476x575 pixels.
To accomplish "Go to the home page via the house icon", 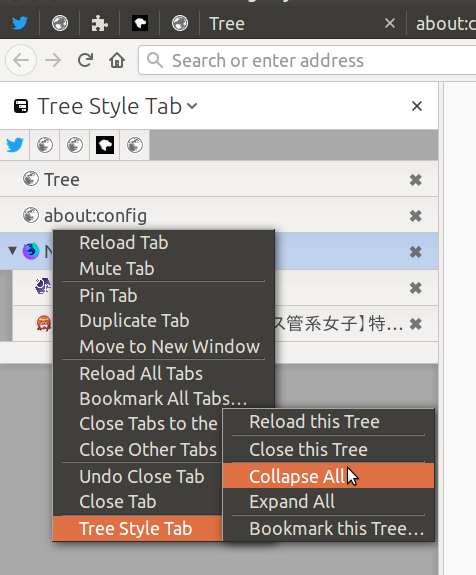I will pos(117,60).
